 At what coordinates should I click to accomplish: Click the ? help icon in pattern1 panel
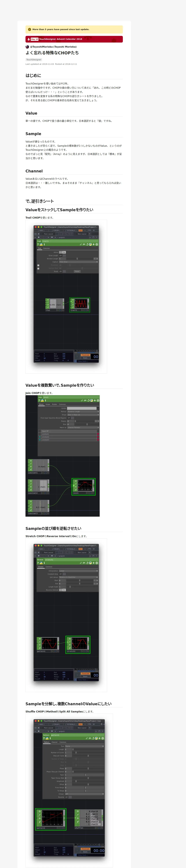tap(44, 738)
